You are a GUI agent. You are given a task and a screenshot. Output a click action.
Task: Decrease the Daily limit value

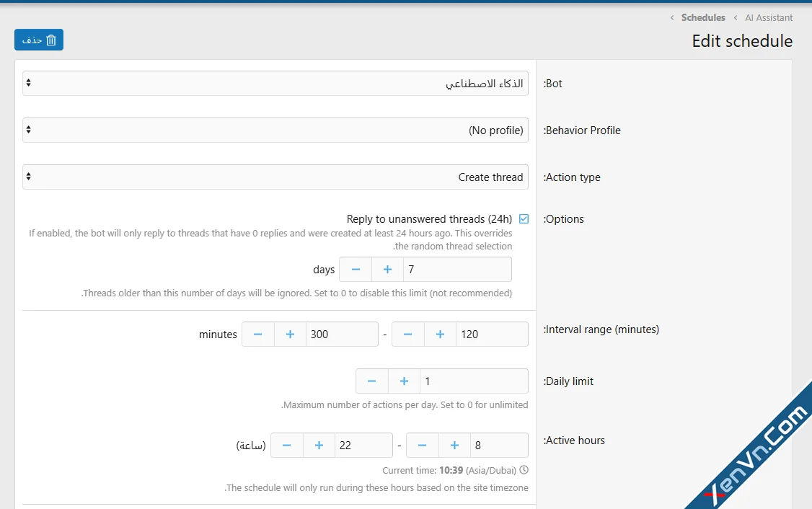point(372,381)
